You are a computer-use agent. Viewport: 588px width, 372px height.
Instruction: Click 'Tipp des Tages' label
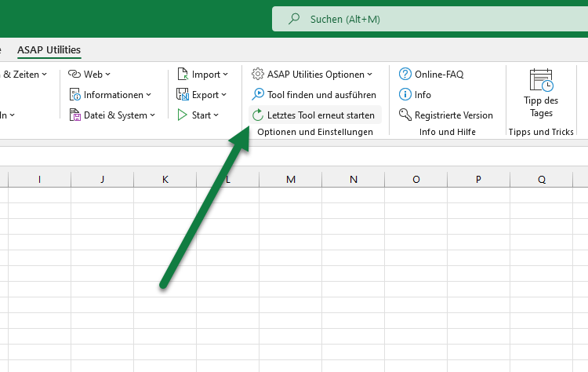[541, 107]
